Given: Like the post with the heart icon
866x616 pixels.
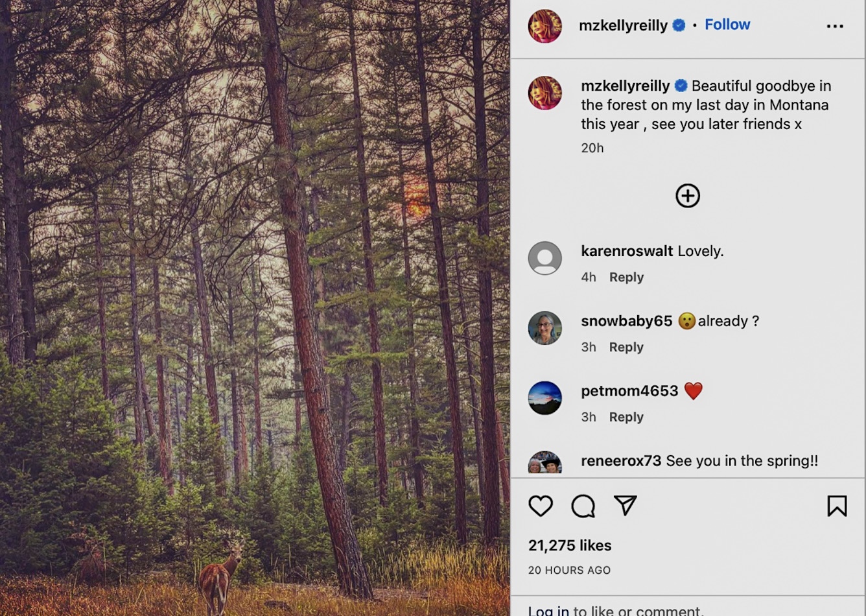Looking at the screenshot, I should pyautogui.click(x=539, y=506).
